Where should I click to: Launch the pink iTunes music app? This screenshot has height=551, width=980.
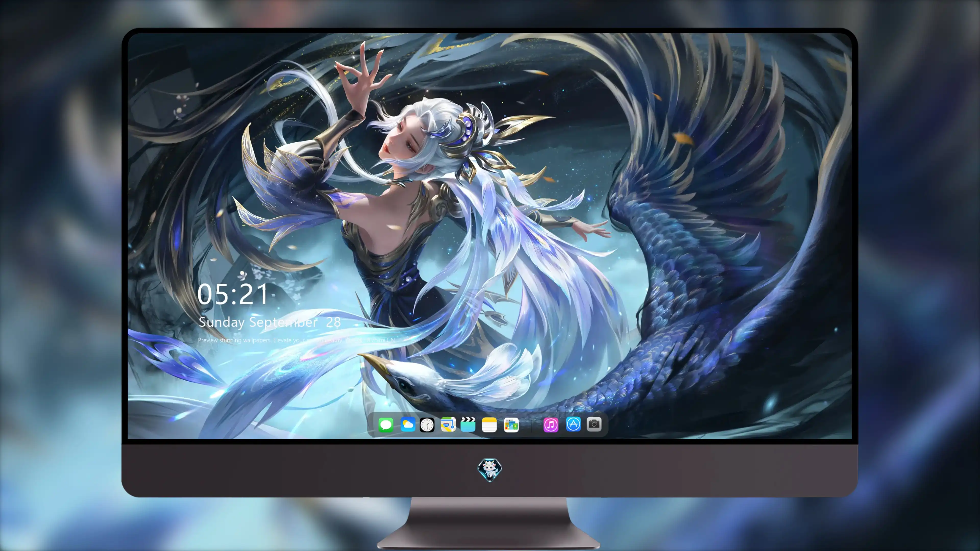pyautogui.click(x=551, y=425)
